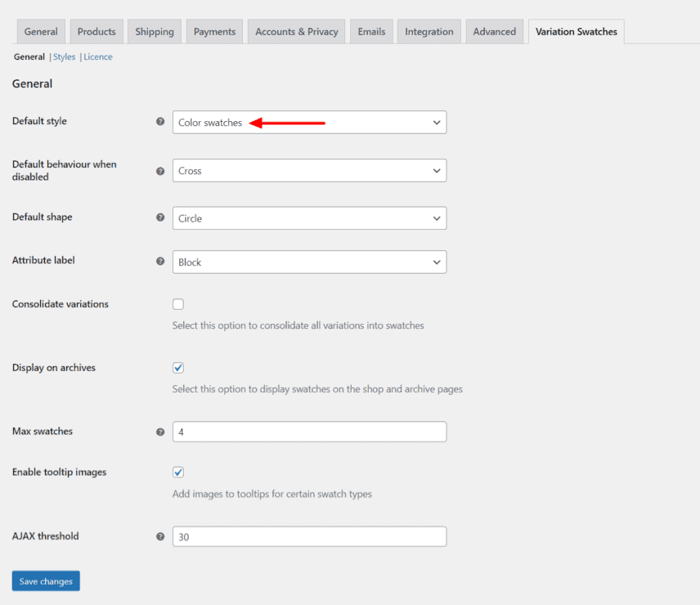Switch to the Payments tab
This screenshot has width=700, height=605.
pos(214,31)
